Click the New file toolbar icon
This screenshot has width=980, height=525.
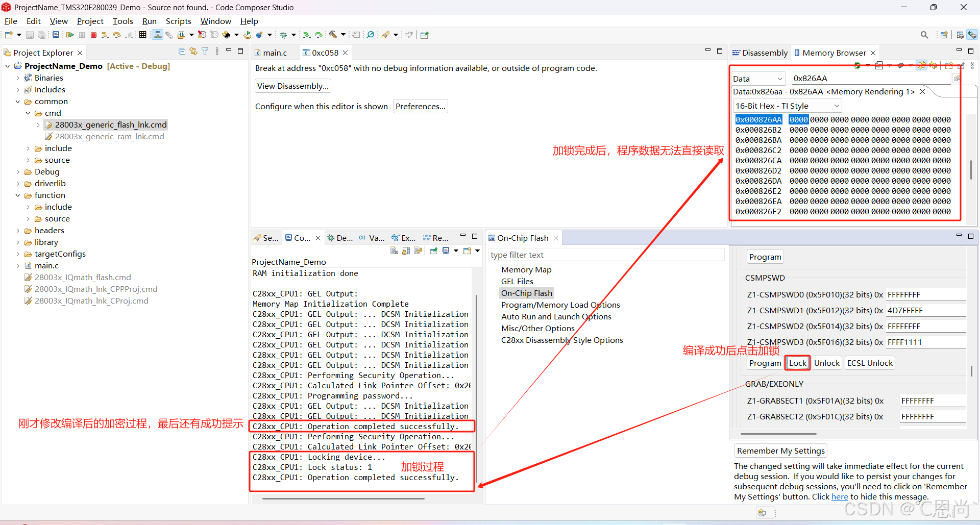[9, 35]
